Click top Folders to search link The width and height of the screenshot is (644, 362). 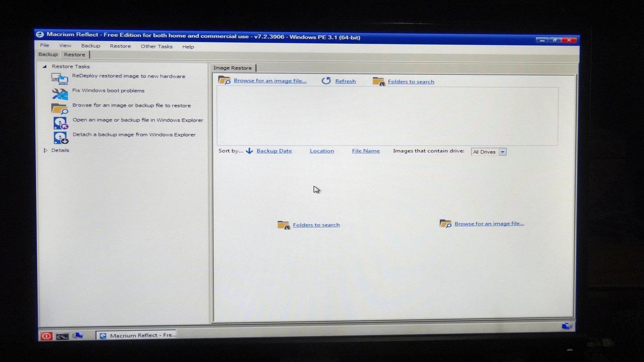[411, 82]
